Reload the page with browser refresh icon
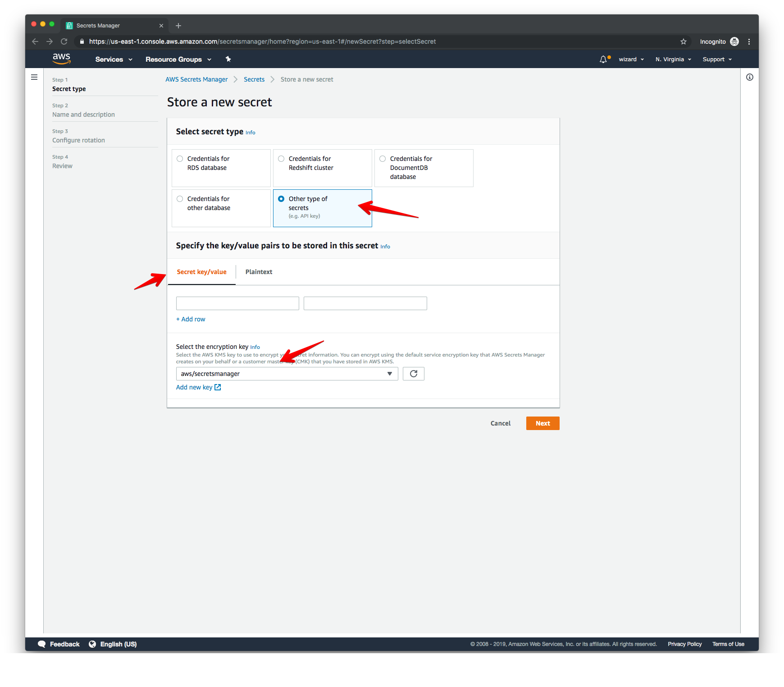The height and width of the screenshot is (687, 784). click(x=64, y=41)
